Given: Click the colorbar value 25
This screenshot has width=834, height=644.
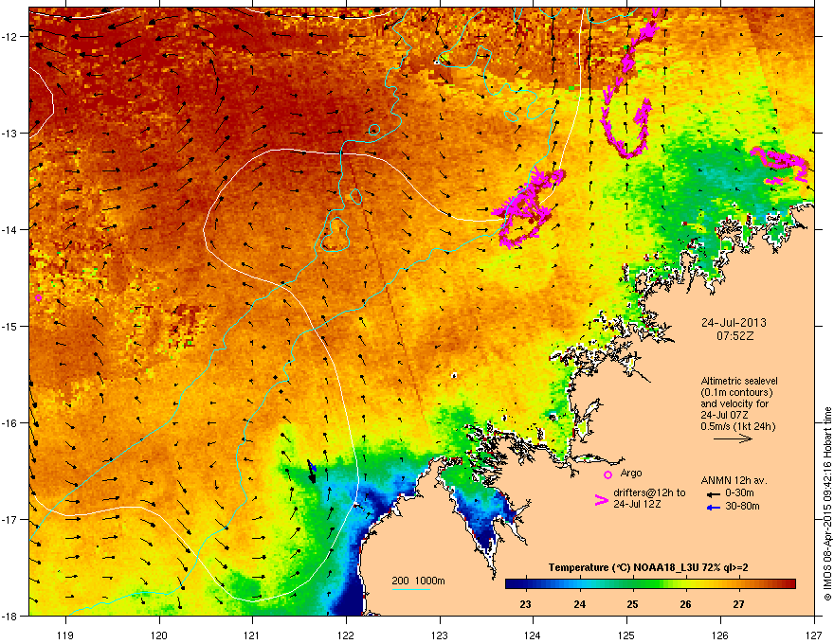Looking at the screenshot, I should [x=632, y=604].
